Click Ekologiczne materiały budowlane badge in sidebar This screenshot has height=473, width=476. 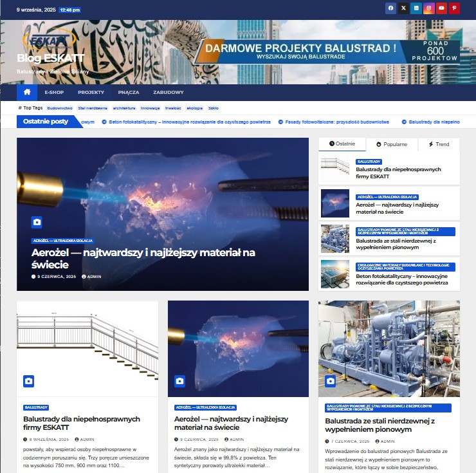coord(405,266)
